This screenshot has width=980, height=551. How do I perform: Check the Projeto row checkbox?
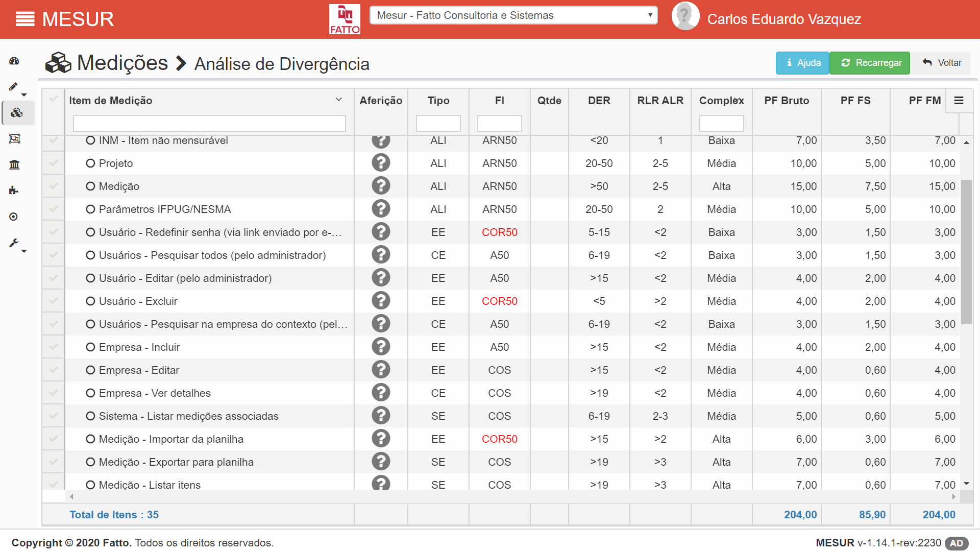(x=54, y=163)
